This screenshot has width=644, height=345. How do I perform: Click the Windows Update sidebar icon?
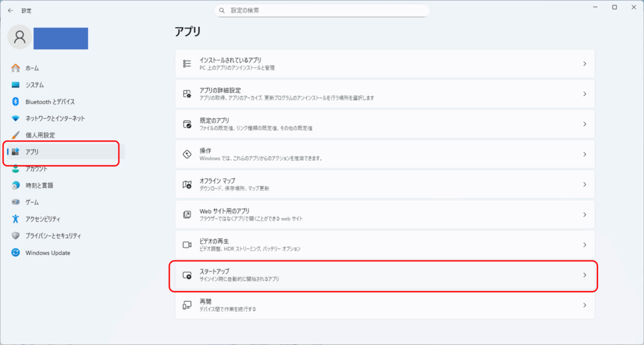(x=16, y=253)
